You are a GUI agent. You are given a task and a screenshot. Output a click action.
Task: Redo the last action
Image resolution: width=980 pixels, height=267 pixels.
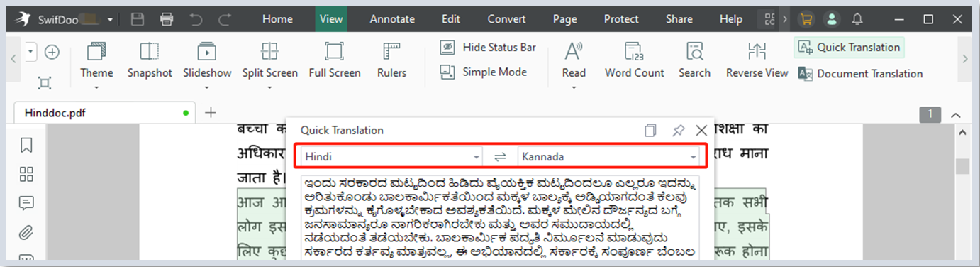click(x=225, y=19)
